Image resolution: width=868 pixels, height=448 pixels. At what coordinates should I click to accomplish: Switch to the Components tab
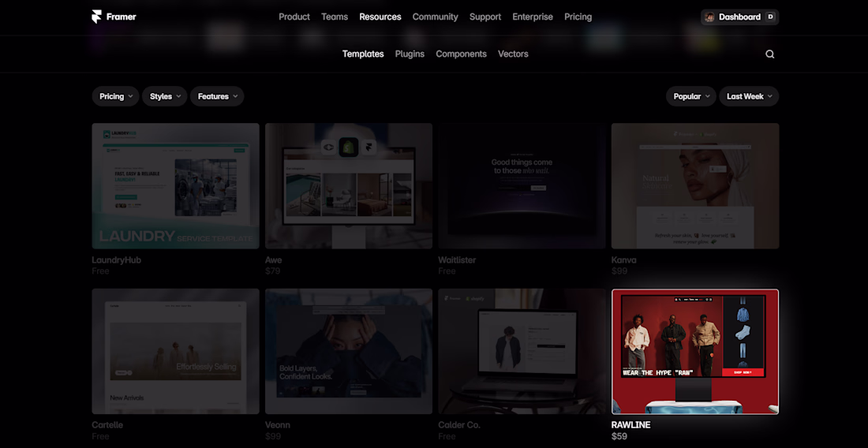pos(461,54)
